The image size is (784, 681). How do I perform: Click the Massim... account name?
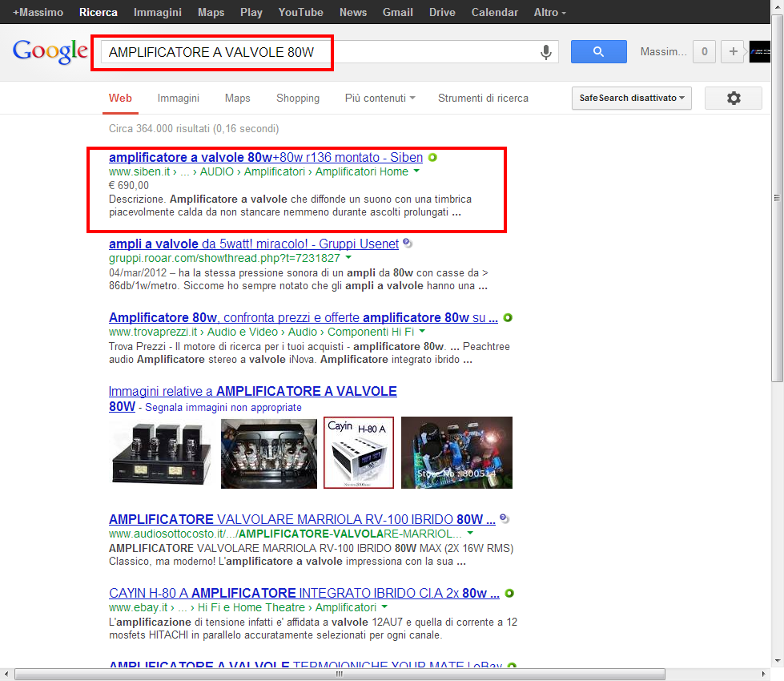[x=664, y=51]
